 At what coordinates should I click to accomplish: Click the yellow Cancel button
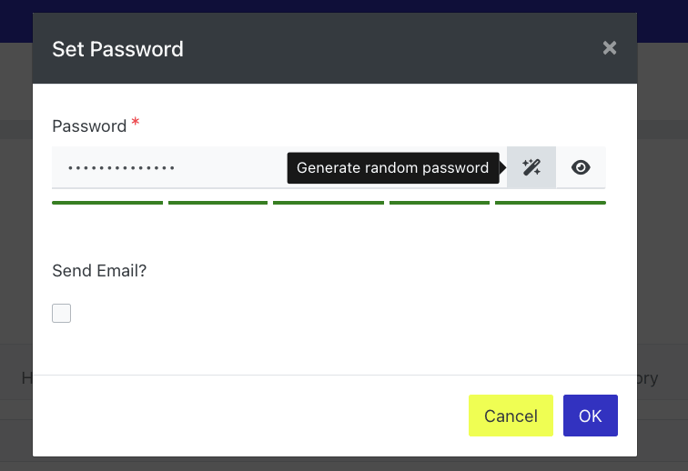pos(511,415)
